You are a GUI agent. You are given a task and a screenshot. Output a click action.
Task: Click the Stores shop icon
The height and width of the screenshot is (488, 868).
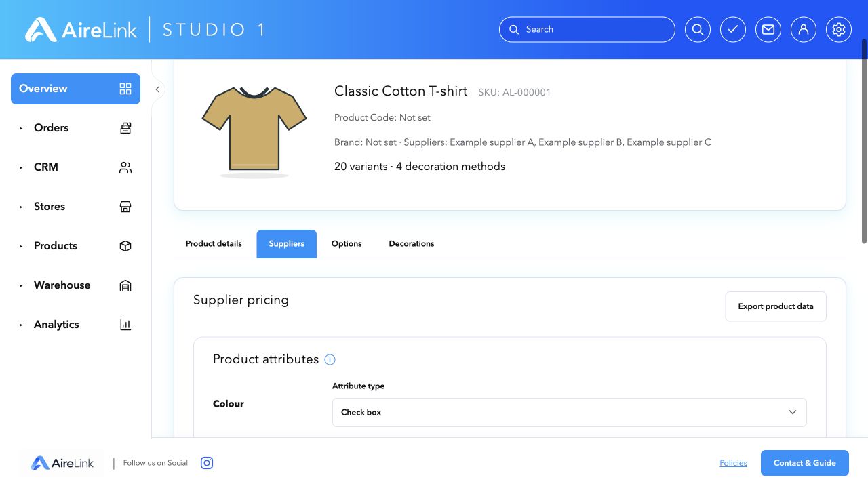[125, 207]
